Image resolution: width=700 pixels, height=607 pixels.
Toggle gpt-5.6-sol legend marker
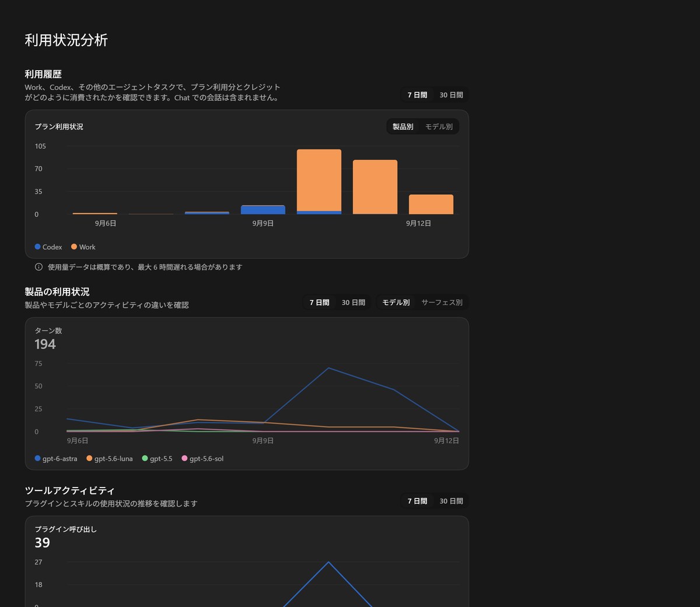point(184,458)
